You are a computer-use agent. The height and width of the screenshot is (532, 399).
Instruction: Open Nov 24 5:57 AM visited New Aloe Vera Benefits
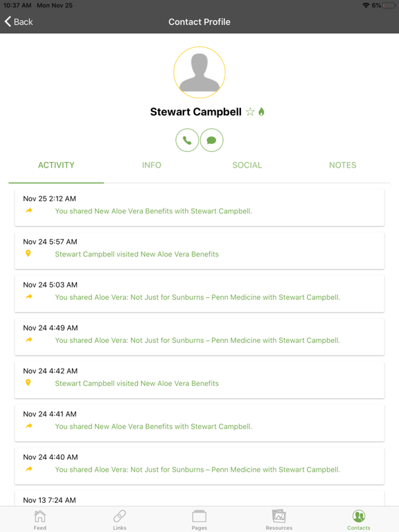tap(136, 254)
